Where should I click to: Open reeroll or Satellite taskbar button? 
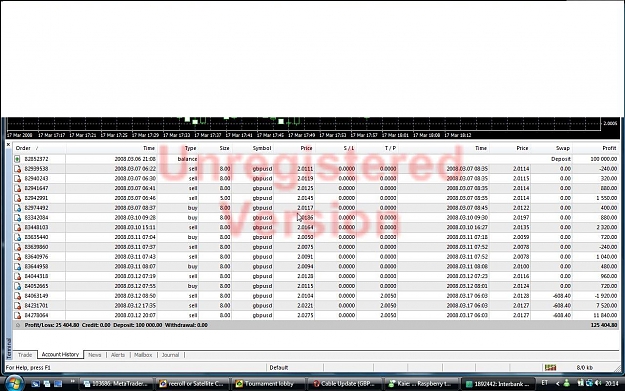click(x=193, y=383)
